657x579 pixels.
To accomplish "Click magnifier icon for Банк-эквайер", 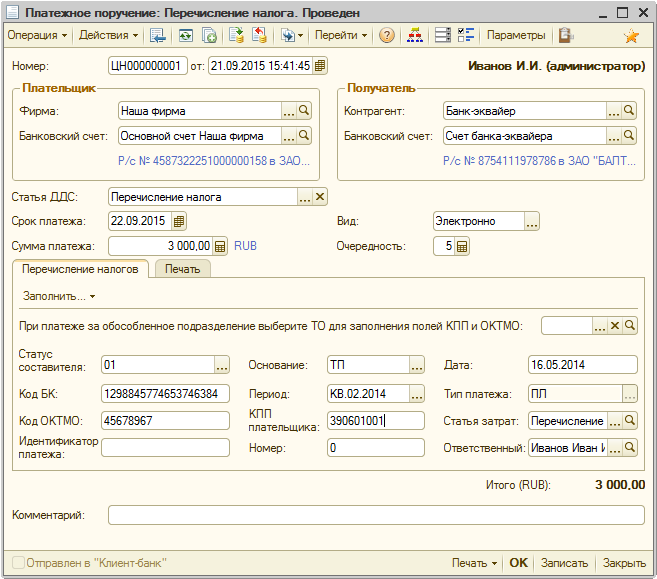I will tap(629, 111).
